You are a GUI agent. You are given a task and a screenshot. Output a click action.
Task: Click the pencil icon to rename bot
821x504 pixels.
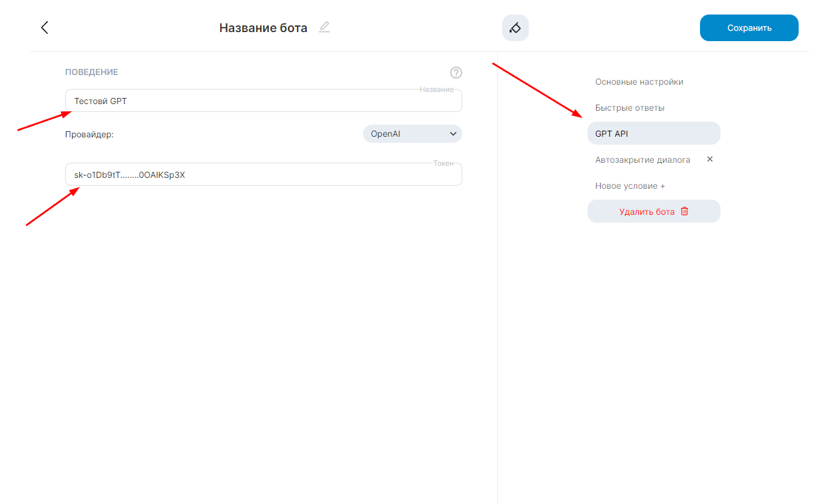pyautogui.click(x=324, y=27)
